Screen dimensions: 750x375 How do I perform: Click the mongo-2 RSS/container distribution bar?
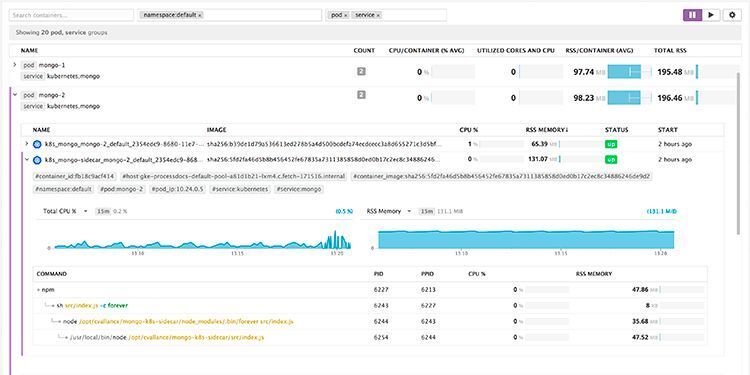629,98
